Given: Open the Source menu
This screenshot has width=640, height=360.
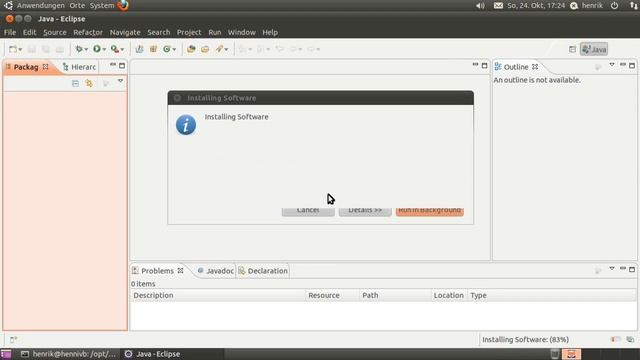Looking at the screenshot, I should coord(55,32).
